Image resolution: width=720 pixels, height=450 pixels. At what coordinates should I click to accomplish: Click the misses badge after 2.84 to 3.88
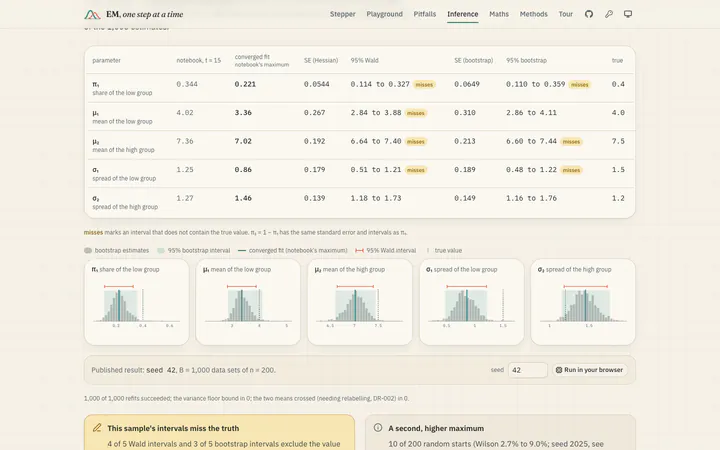pyautogui.click(x=416, y=113)
